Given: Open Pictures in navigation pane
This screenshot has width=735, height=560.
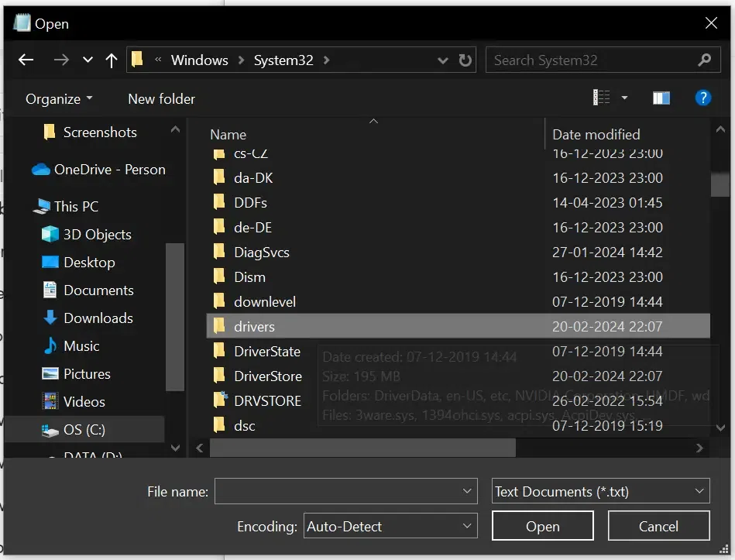Looking at the screenshot, I should point(76,374).
